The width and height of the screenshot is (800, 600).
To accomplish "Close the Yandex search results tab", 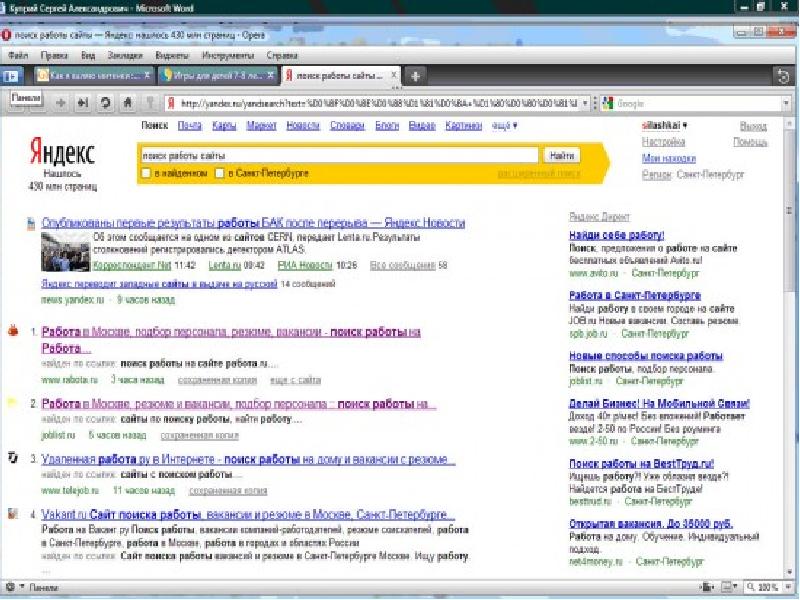I will click(394, 76).
